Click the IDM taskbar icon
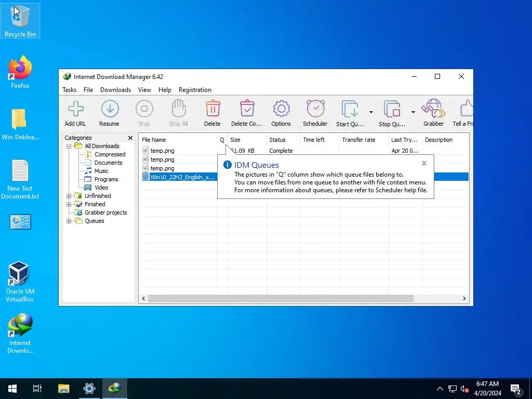Image resolution: width=532 pixels, height=399 pixels. click(115, 389)
